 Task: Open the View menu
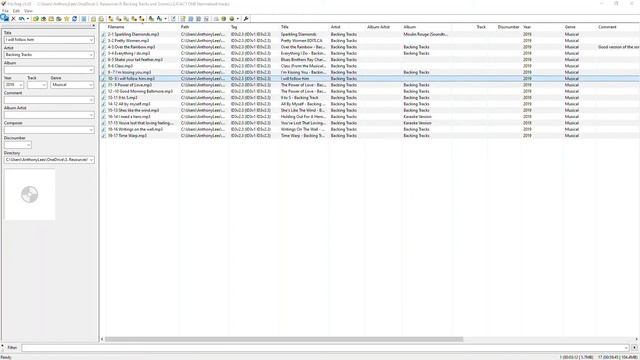tap(28, 11)
